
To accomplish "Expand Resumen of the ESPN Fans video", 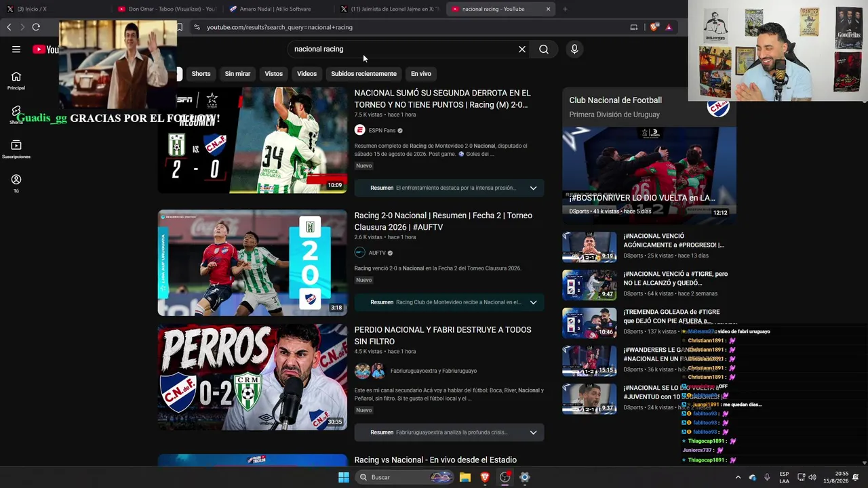I will coord(533,188).
